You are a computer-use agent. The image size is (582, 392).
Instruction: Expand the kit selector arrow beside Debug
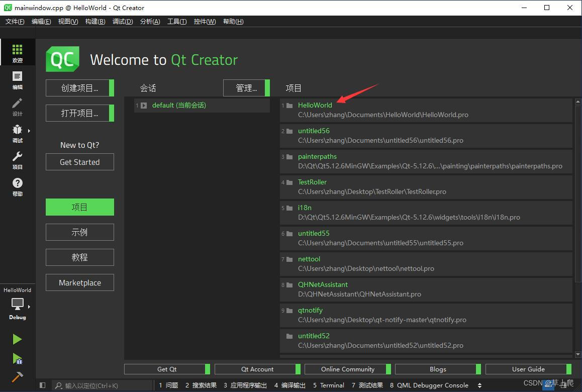coord(29,307)
